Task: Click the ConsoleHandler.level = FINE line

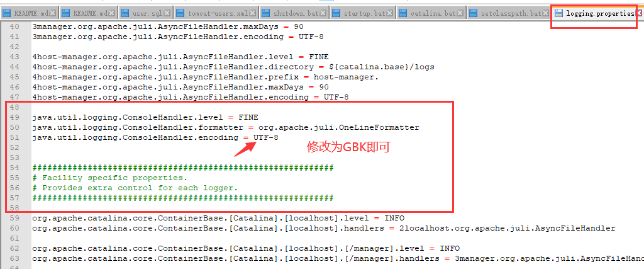Action: [145, 117]
